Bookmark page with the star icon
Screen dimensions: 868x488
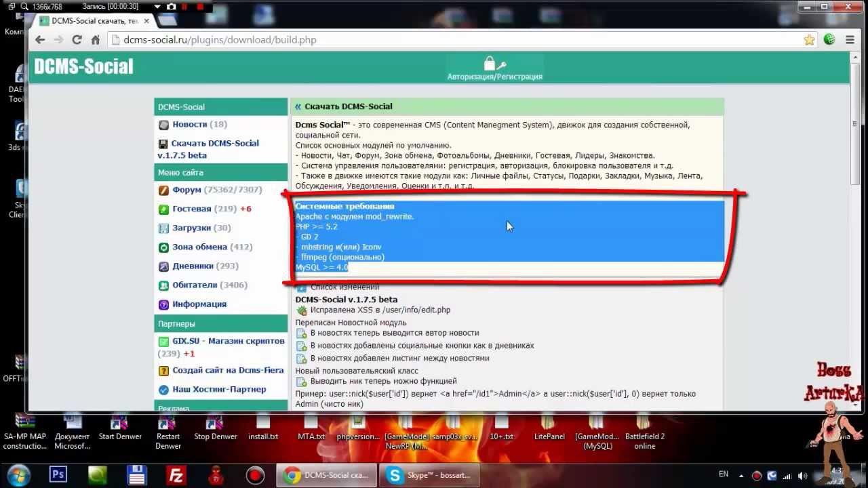[x=809, y=40]
